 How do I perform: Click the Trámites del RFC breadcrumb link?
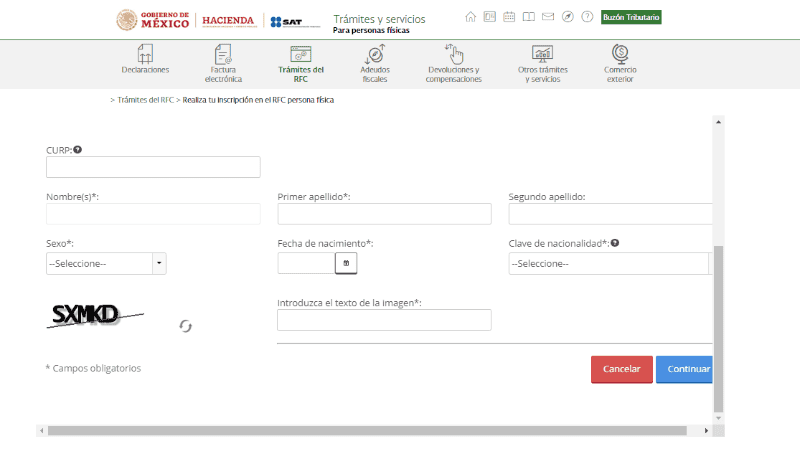(x=145, y=100)
